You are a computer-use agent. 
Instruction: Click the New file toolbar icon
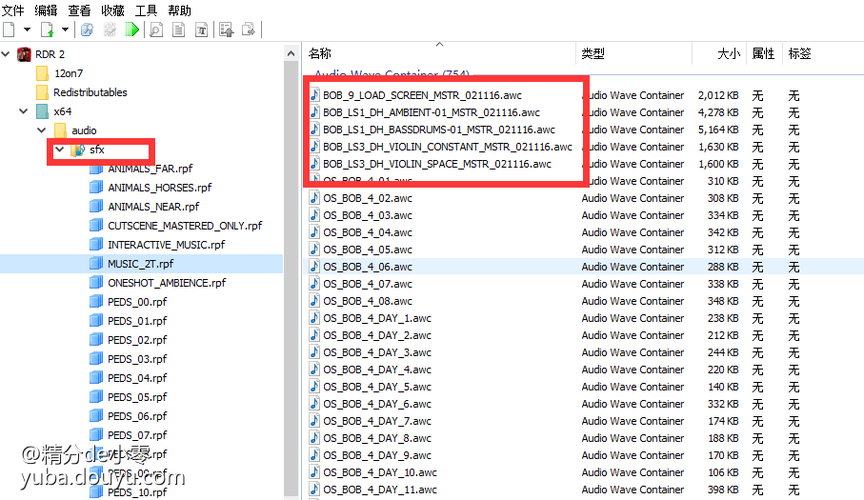pos(9,29)
